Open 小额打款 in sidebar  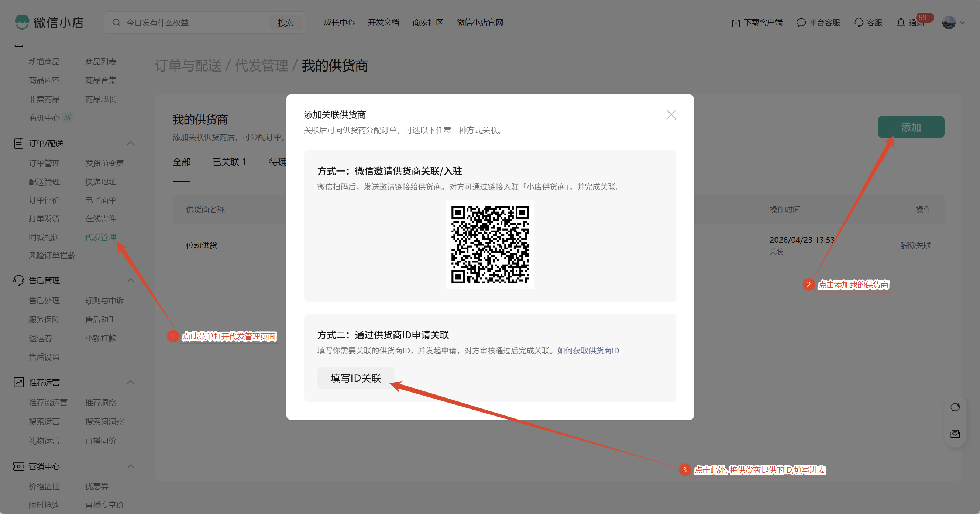tap(100, 338)
